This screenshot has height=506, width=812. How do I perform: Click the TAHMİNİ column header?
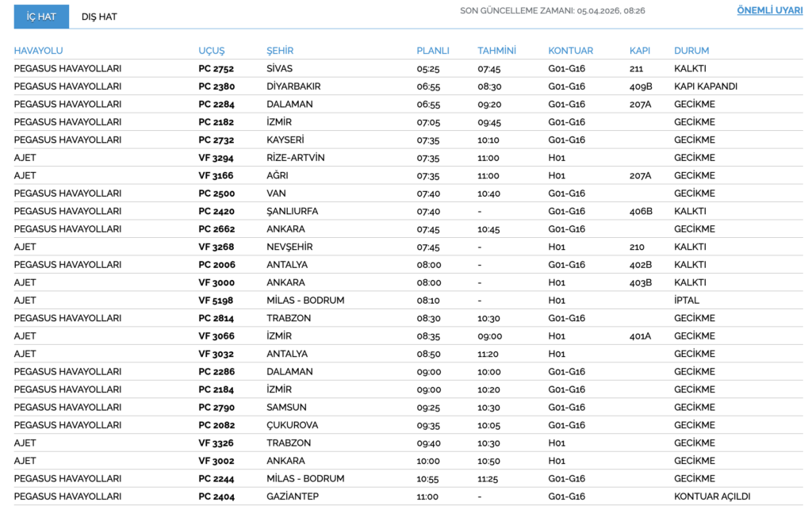(496, 51)
